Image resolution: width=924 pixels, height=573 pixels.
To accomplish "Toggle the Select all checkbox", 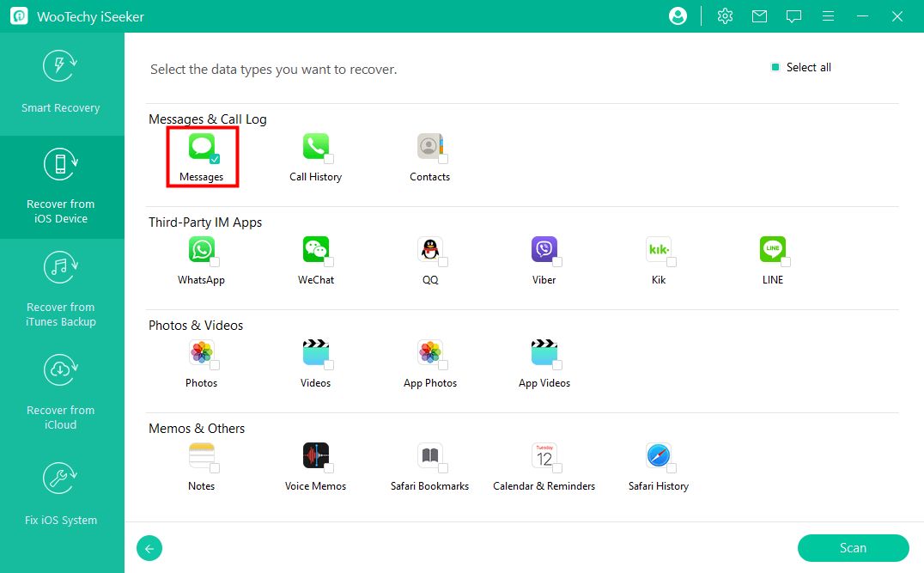I will click(x=775, y=68).
